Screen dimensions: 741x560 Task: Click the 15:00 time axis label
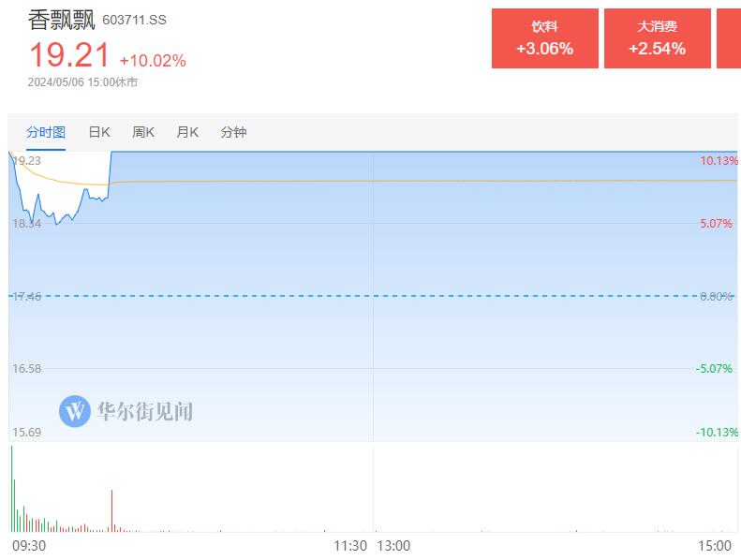[714, 544]
